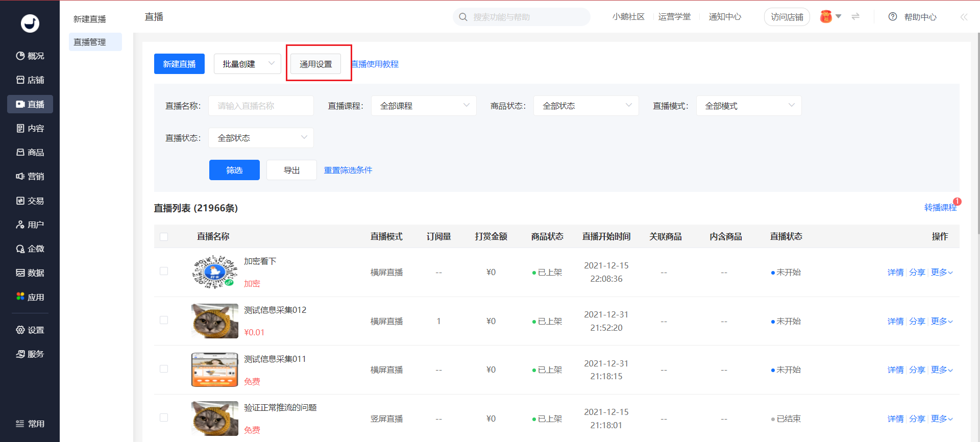This screenshot has height=442, width=980.
Task: Click the help center question-mark icon
Action: [893, 17]
